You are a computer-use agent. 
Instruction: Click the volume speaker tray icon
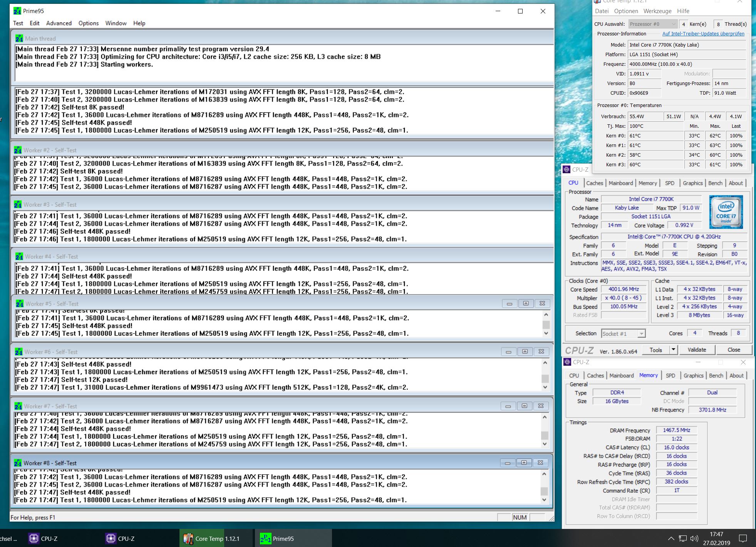(694, 539)
